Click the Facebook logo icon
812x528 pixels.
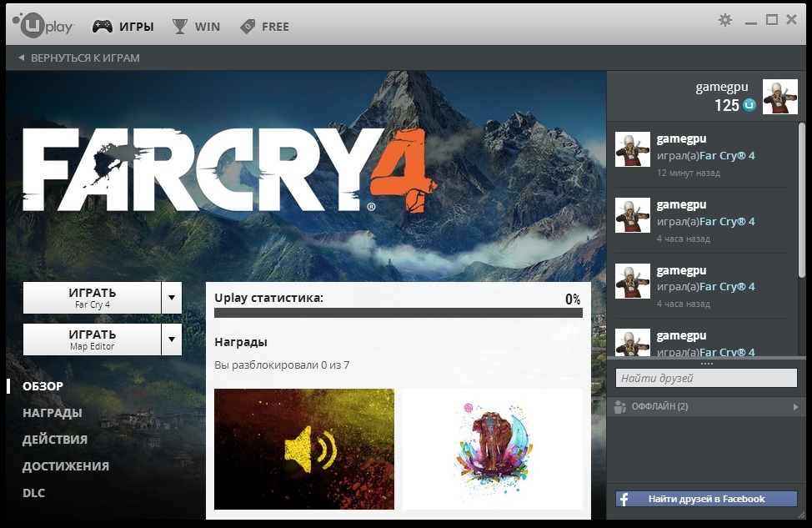624,499
